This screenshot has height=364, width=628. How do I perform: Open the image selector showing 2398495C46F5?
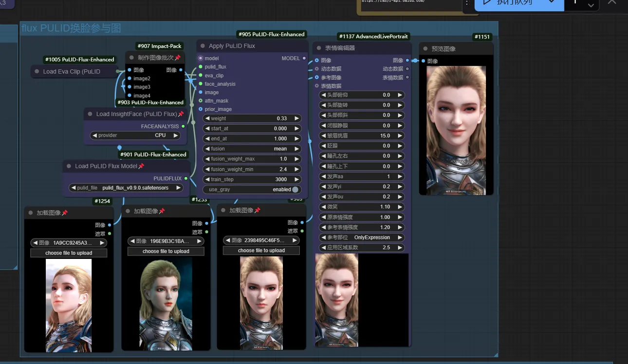261,240
